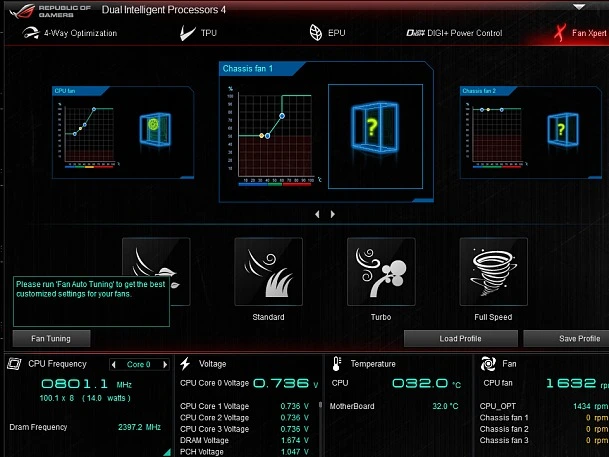
Task: Switch to previous CPU core
Action: click(114, 365)
